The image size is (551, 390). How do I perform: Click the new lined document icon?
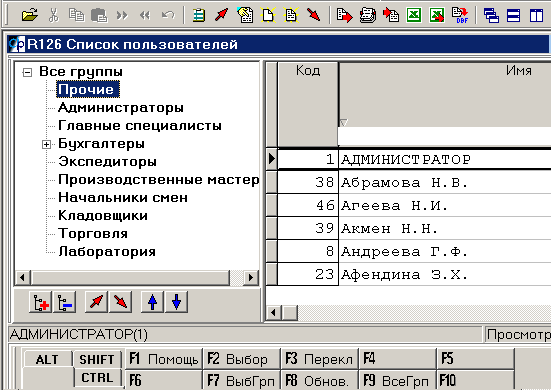tap(291, 15)
